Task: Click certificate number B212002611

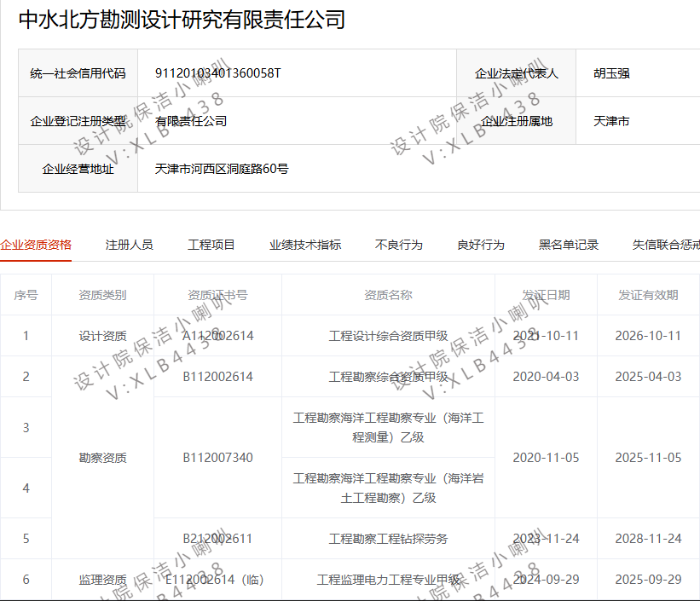Action: pyautogui.click(x=218, y=539)
